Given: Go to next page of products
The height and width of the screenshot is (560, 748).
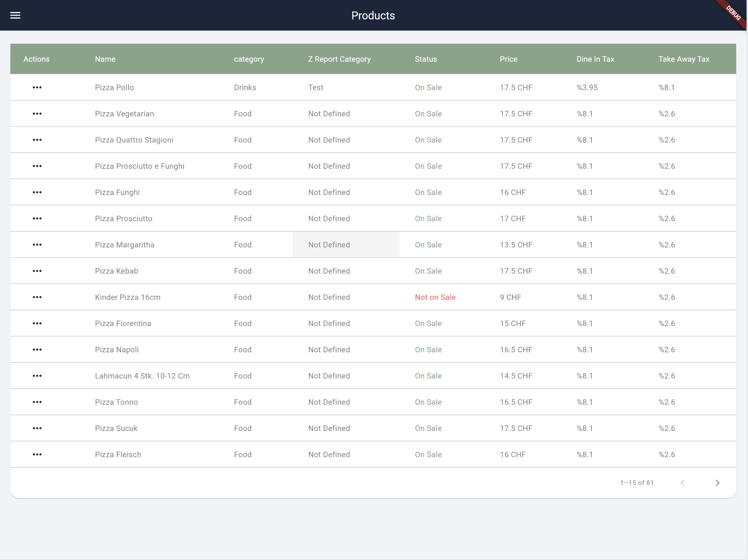Looking at the screenshot, I should 717,483.
